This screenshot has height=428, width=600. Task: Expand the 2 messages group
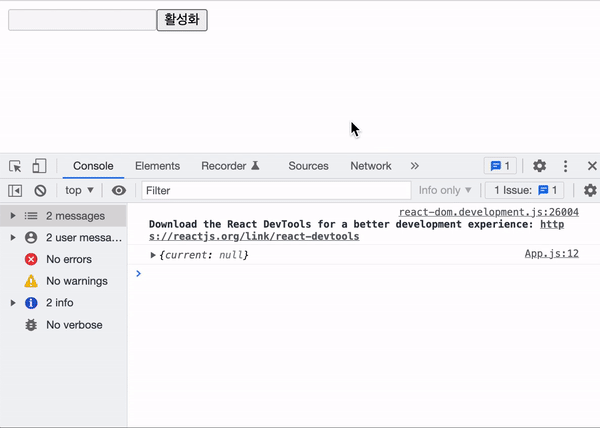[x=13, y=216]
